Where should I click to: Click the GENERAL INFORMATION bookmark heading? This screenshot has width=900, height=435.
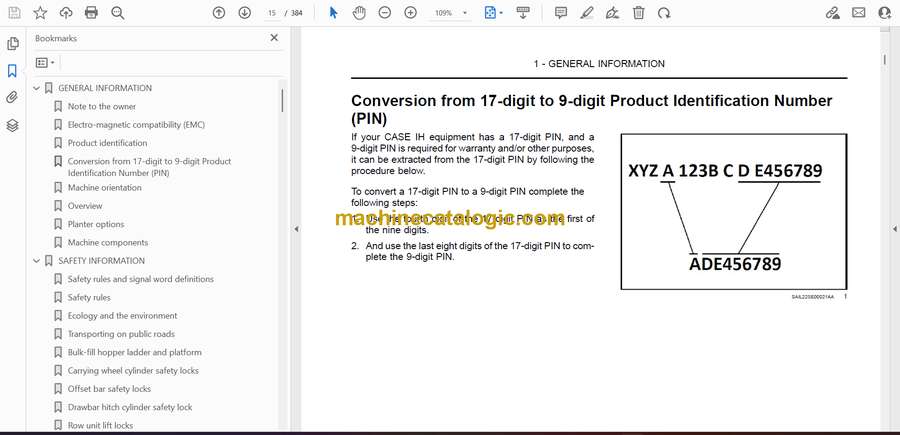tap(105, 88)
